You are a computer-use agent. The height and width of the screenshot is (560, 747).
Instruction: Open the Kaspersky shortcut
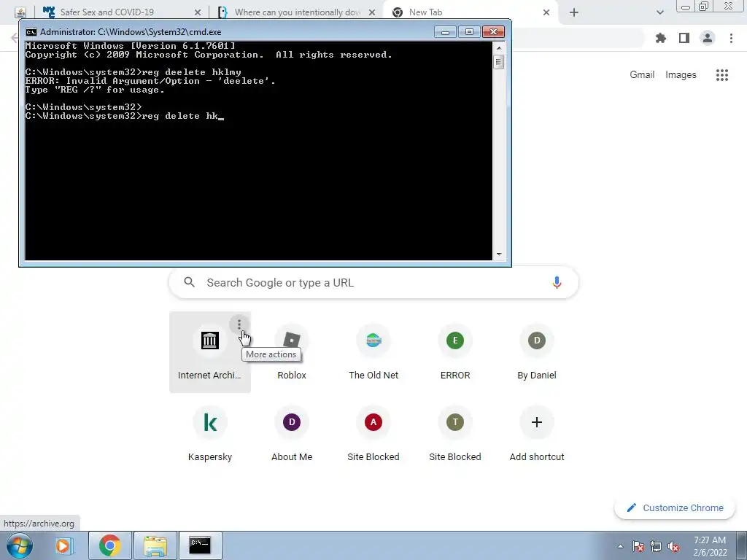209,434
